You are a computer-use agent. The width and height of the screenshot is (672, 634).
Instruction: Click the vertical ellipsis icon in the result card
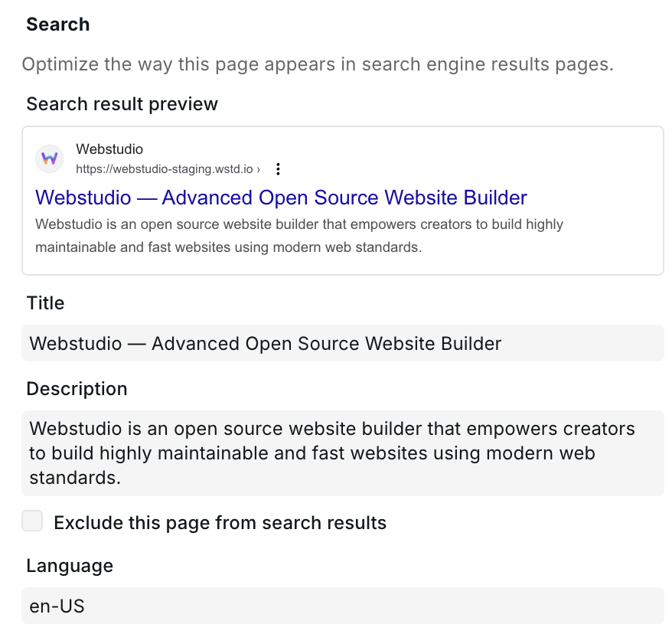[x=277, y=168]
